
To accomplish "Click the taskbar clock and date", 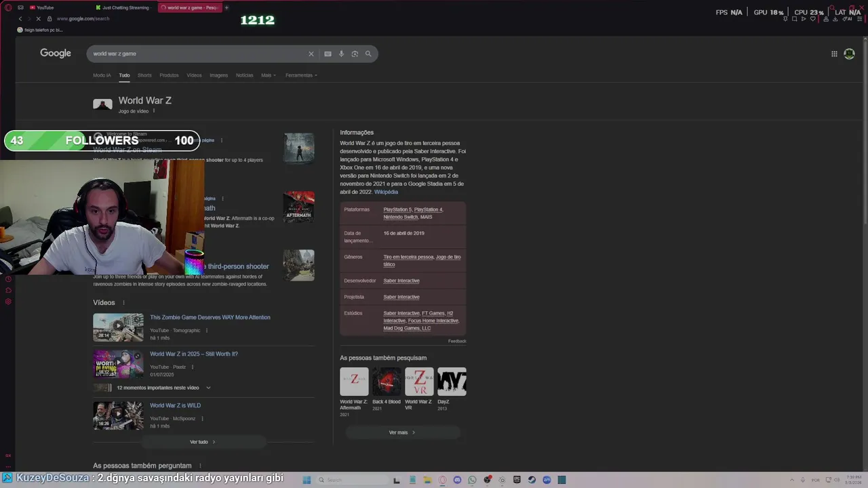I will [854, 480].
